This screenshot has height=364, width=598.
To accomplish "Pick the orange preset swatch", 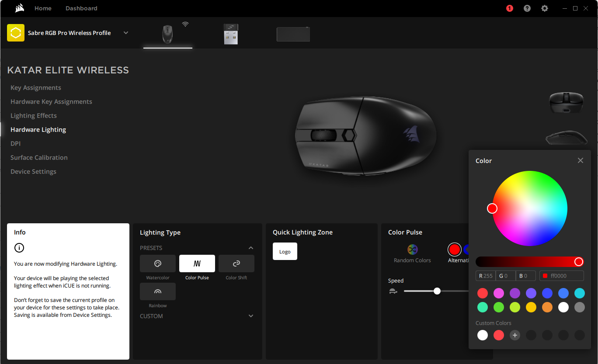I will (x=547, y=307).
